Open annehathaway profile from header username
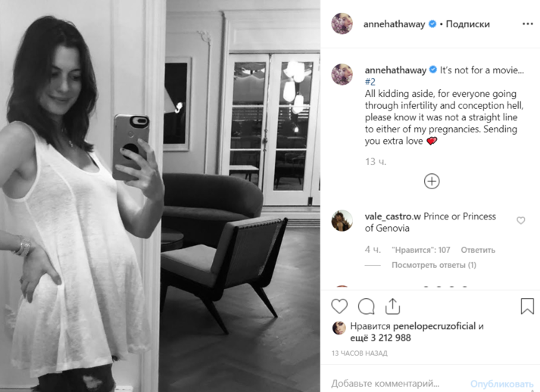This screenshot has width=540, height=392. coord(394,24)
